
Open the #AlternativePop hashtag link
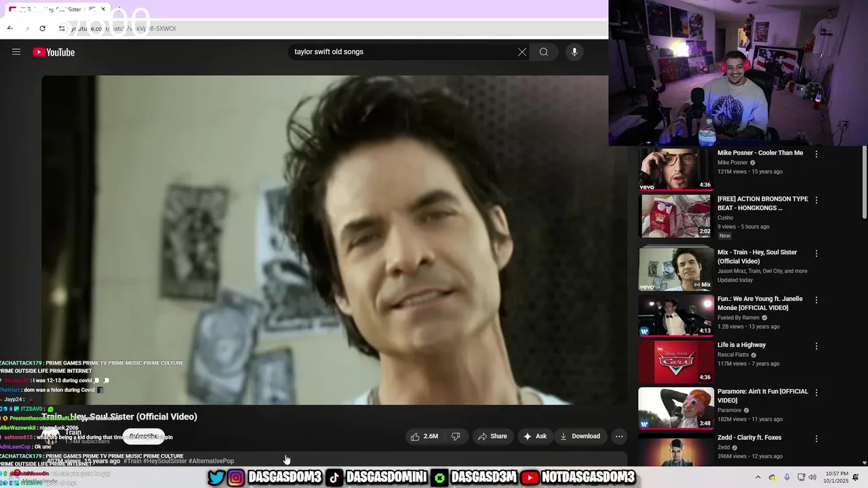[212, 461]
